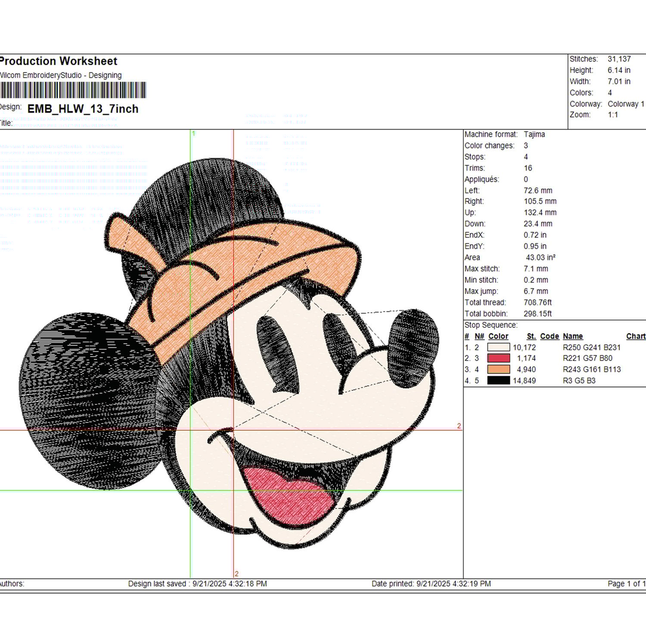Viewport: 646px width, 644px height.
Task: Select the EndY value "0.95 in"
Action: (535, 246)
